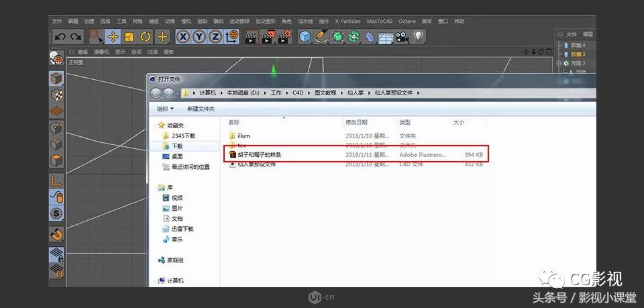Open viewport 摄像机 menu
The height and width of the screenshot is (308, 644).
pos(101,52)
